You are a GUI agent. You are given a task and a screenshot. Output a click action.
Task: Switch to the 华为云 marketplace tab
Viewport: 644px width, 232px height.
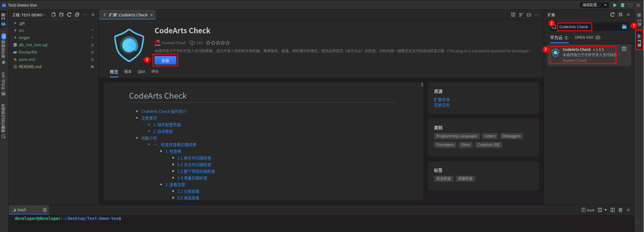[x=559, y=38]
